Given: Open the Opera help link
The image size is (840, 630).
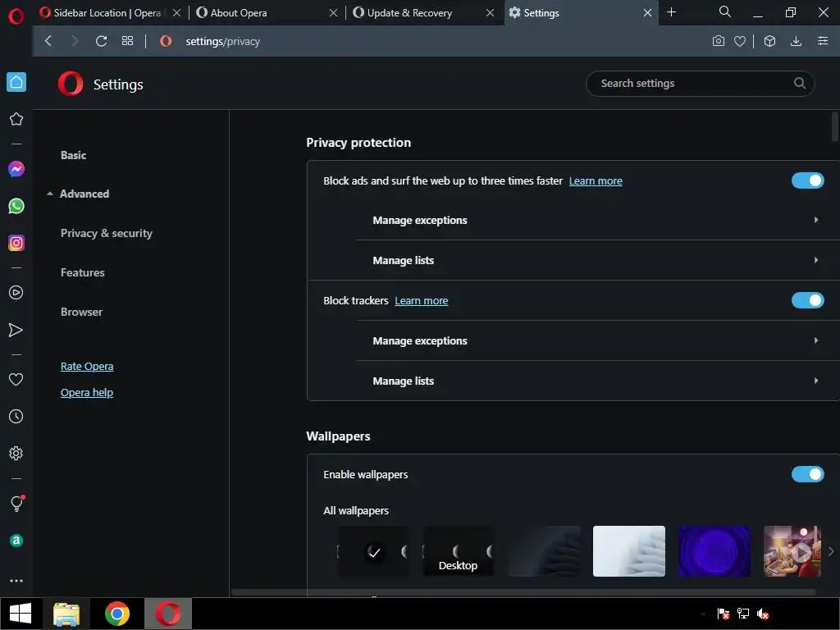Looking at the screenshot, I should pos(87,393).
